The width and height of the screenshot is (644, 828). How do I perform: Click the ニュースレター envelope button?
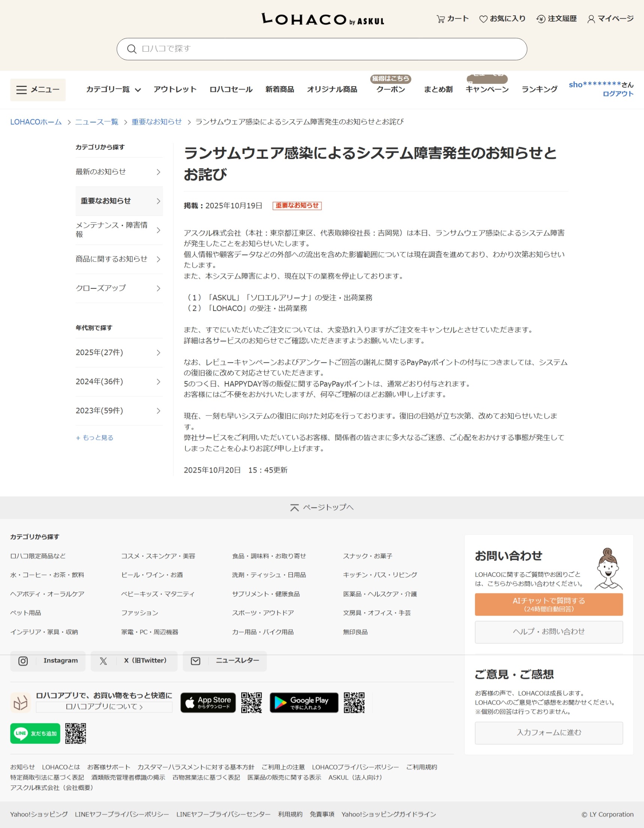coord(224,661)
